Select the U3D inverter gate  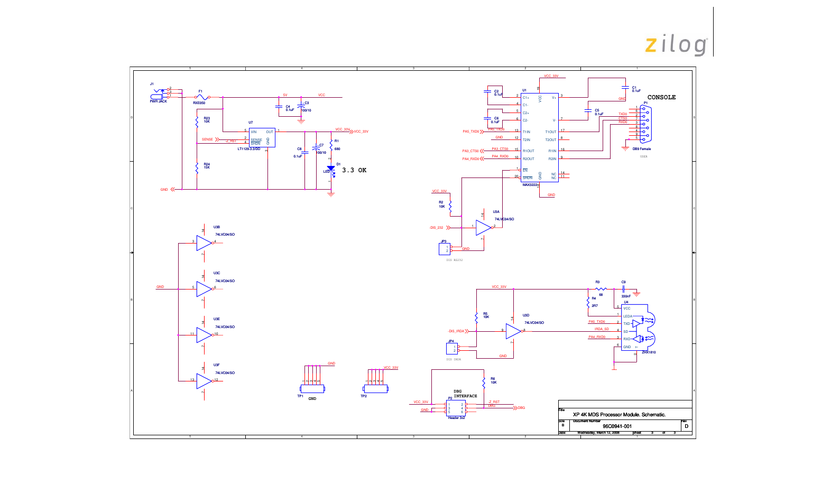coord(513,331)
